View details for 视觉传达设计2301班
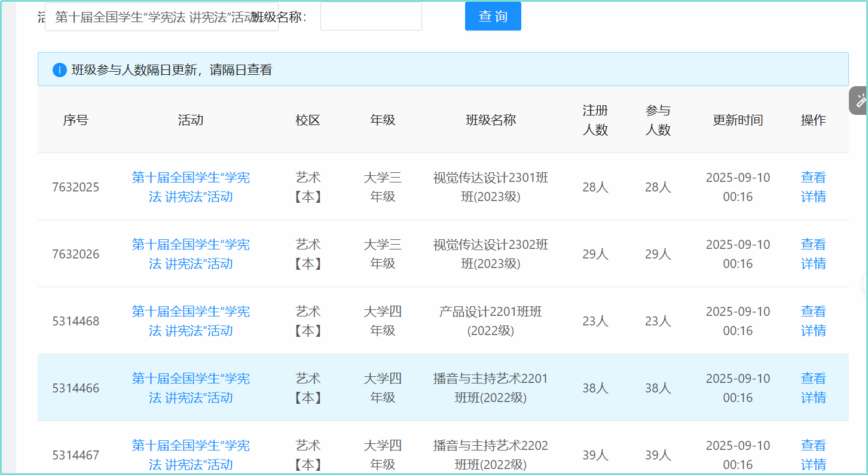 (x=813, y=187)
